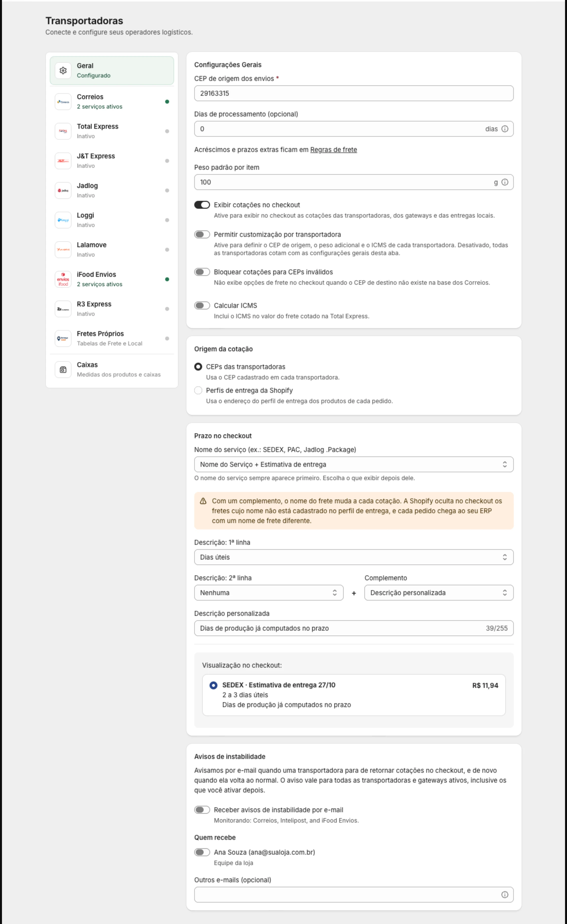The width and height of the screenshot is (567, 924).
Task: Click info icon in Outros e-mails field
Action: [505, 895]
